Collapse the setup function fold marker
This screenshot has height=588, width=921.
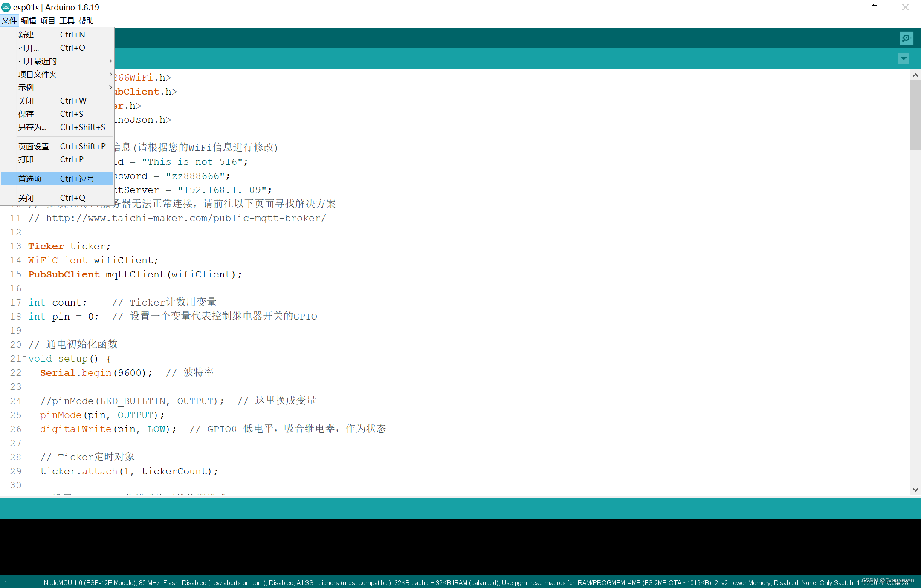tap(24, 358)
